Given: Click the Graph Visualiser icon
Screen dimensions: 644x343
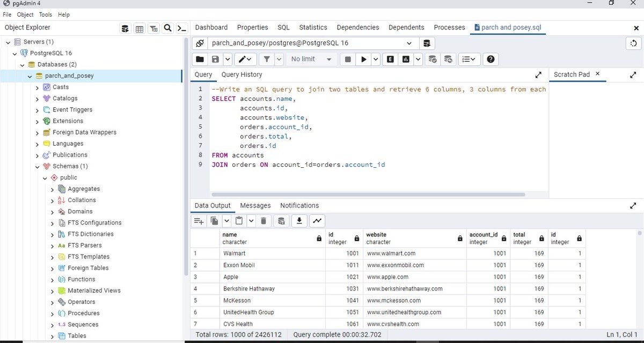Looking at the screenshot, I should [x=317, y=220].
